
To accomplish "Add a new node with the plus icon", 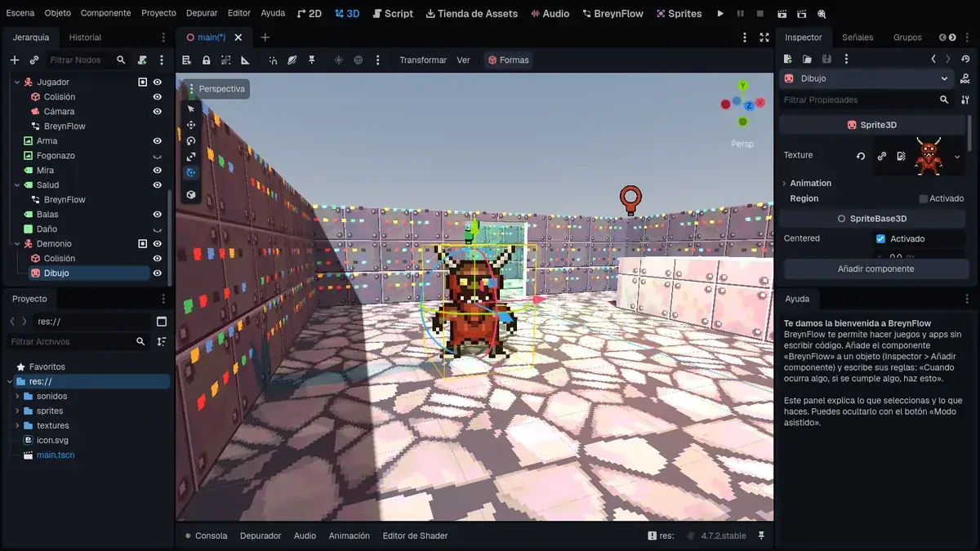I will point(14,60).
